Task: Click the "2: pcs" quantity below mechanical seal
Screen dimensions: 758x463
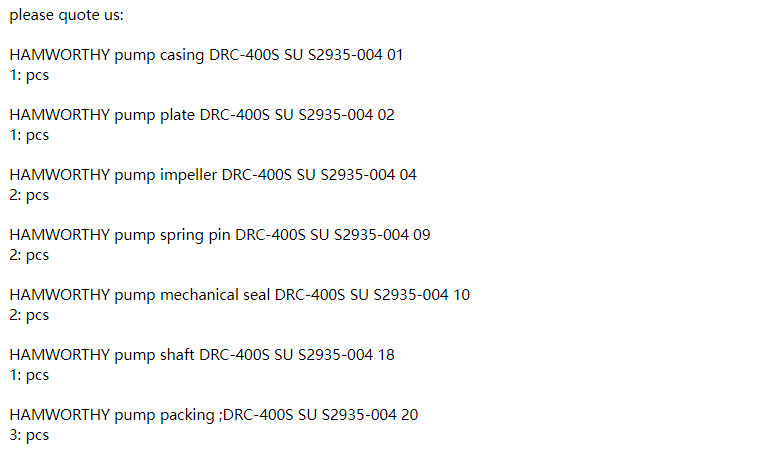Action: pos(29,315)
